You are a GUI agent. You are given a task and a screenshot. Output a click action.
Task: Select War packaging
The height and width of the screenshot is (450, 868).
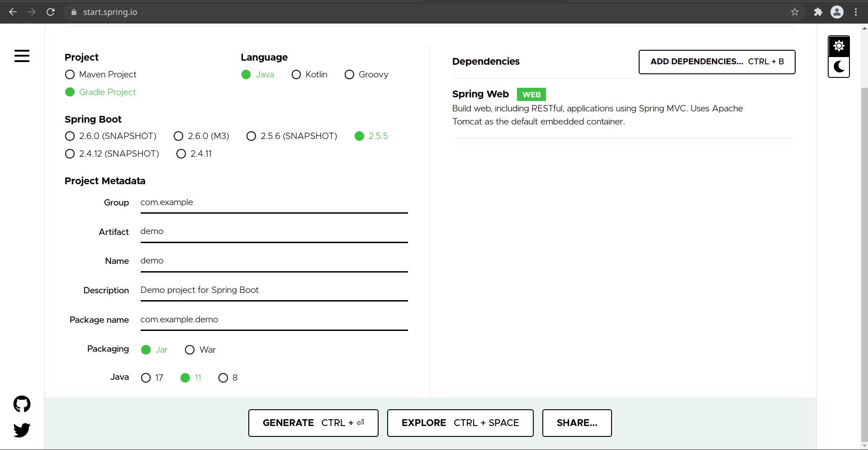point(190,349)
